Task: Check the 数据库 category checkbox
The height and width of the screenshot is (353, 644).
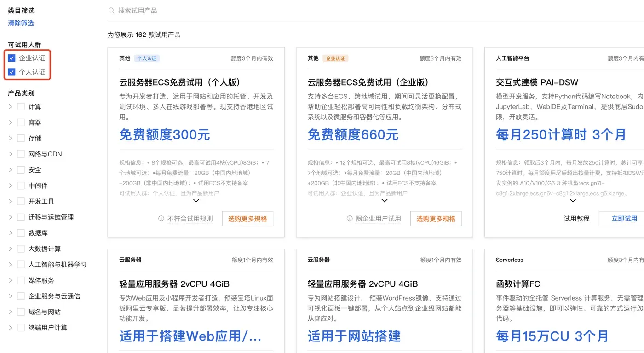Action: point(20,233)
